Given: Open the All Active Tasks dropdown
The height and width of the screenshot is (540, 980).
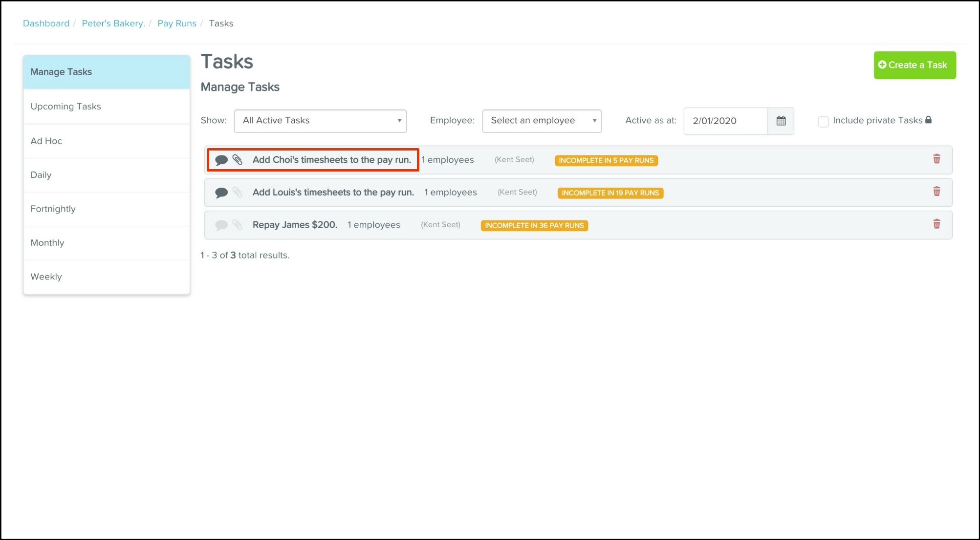Looking at the screenshot, I should pos(320,121).
